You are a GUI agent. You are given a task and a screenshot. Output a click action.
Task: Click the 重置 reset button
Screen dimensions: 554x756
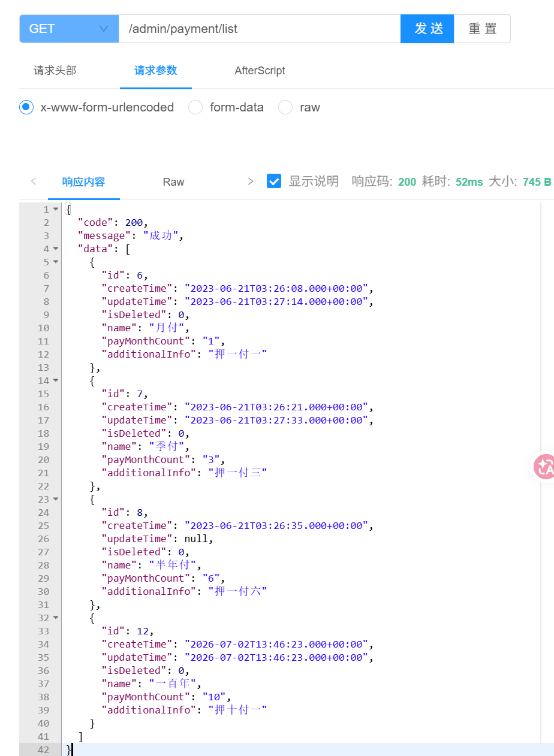483,29
